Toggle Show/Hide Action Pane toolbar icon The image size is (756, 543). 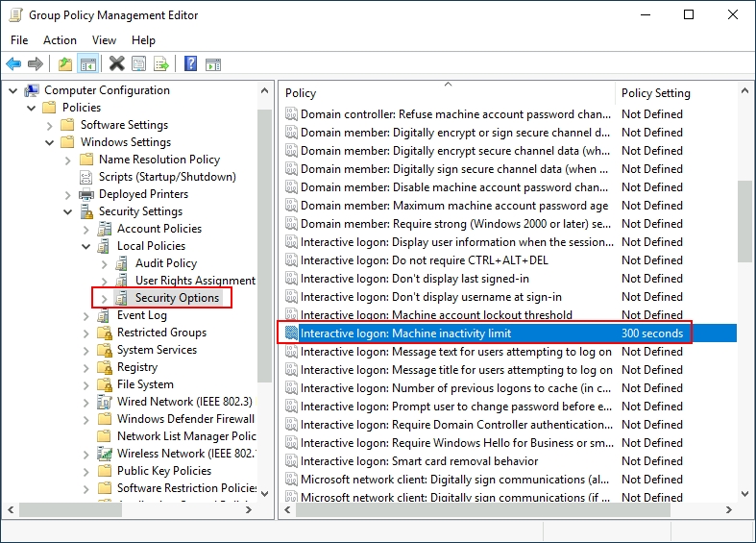point(213,64)
